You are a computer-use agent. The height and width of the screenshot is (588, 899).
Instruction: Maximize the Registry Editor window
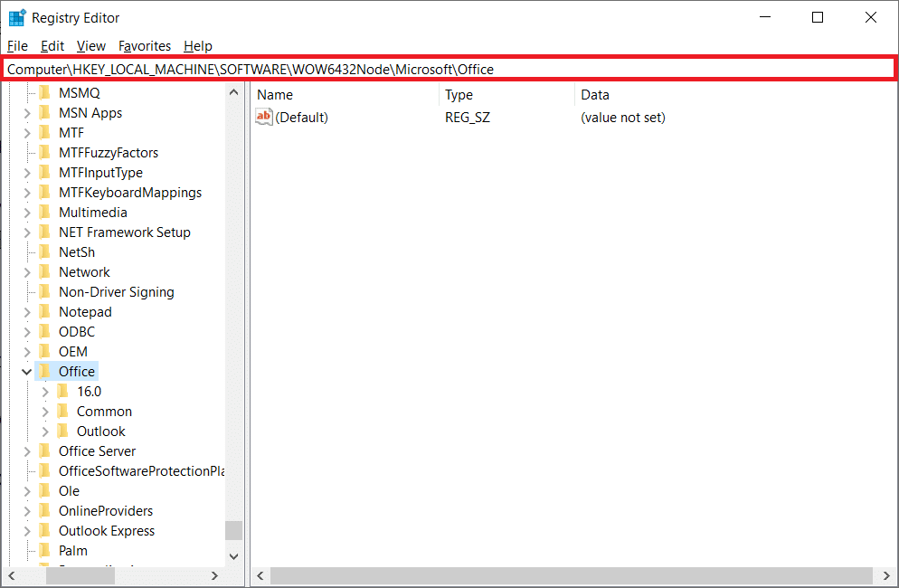click(818, 18)
